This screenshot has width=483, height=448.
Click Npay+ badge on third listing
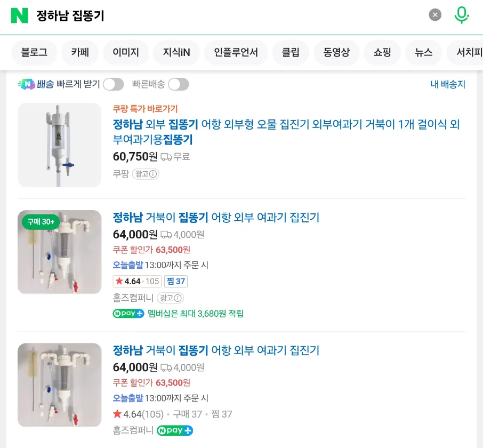175,430
